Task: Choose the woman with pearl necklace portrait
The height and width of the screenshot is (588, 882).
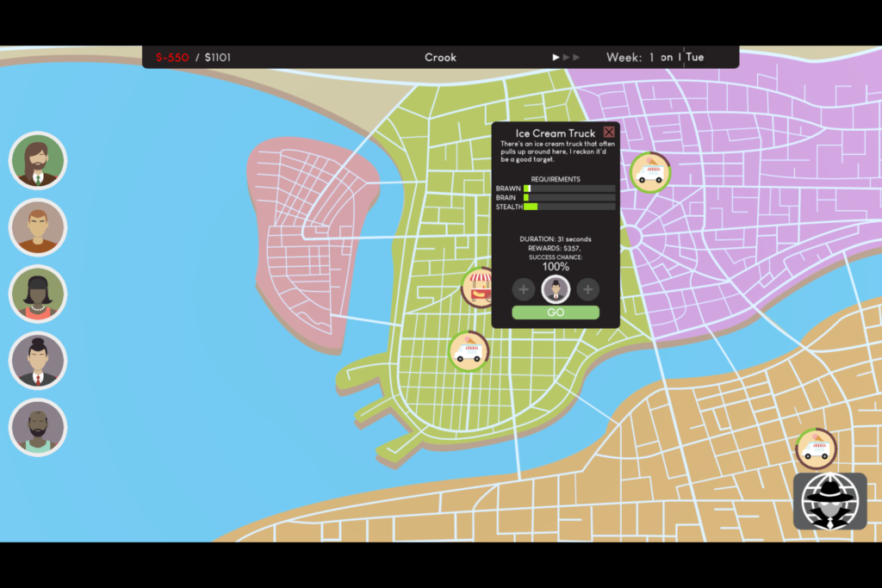Action: pyautogui.click(x=38, y=294)
